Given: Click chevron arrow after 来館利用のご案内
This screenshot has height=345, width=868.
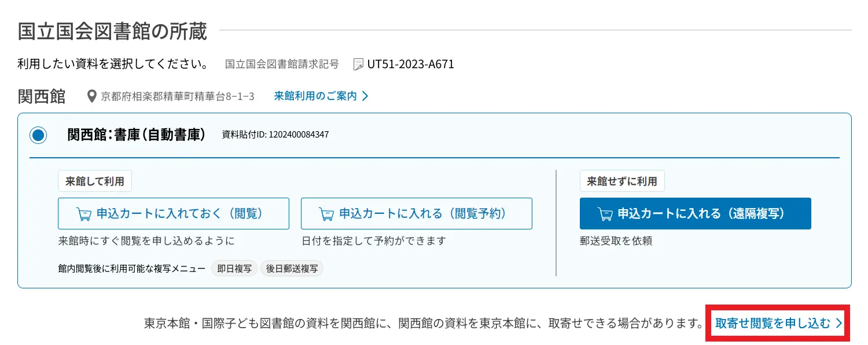Looking at the screenshot, I should pos(365,96).
